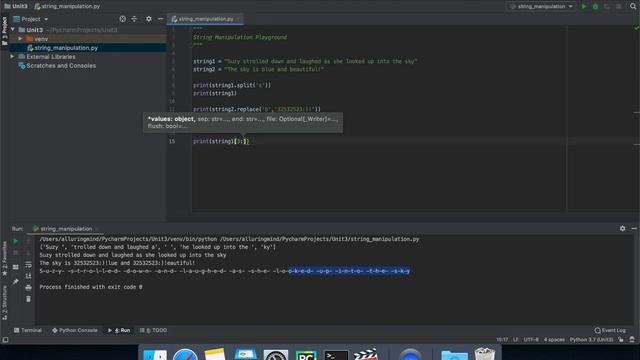This screenshot has width=640, height=360.
Task: Open Terminal app from the Dock
Action: click(336, 354)
